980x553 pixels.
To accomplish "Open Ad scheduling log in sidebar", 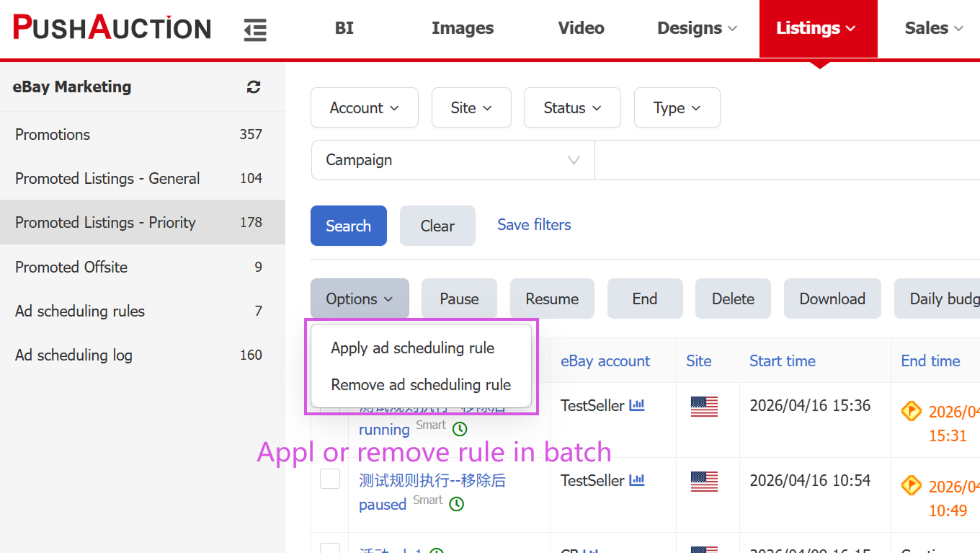I will tap(73, 355).
